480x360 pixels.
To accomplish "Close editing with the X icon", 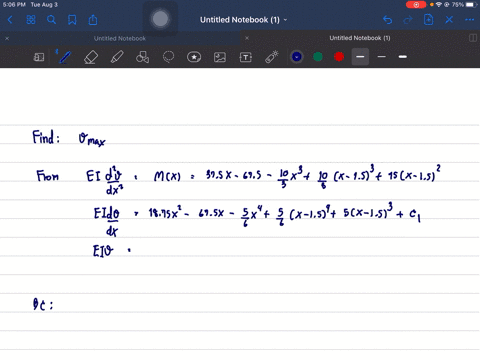I will [x=449, y=20].
